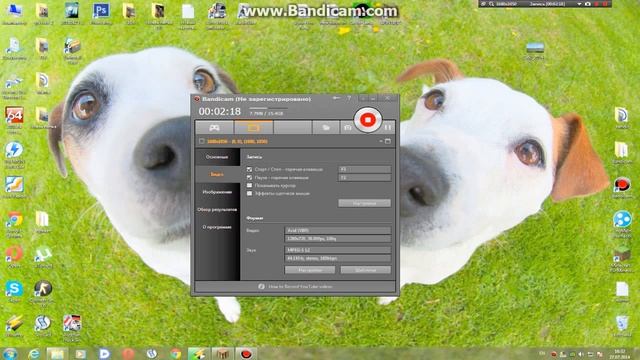Click the Start/Stop hotkey input field
The width and height of the screenshot is (640, 360).
(x=364, y=169)
